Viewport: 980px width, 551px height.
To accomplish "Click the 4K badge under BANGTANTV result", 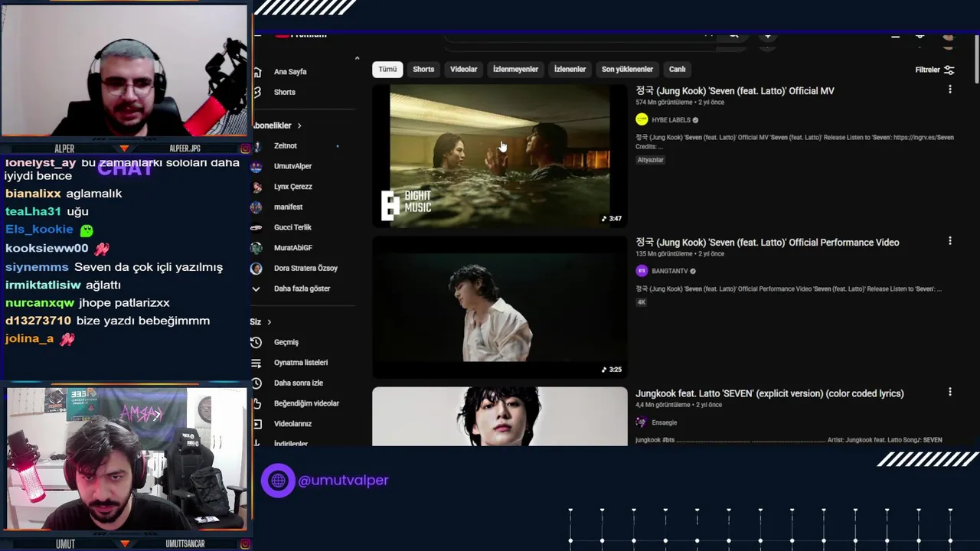I will point(641,302).
